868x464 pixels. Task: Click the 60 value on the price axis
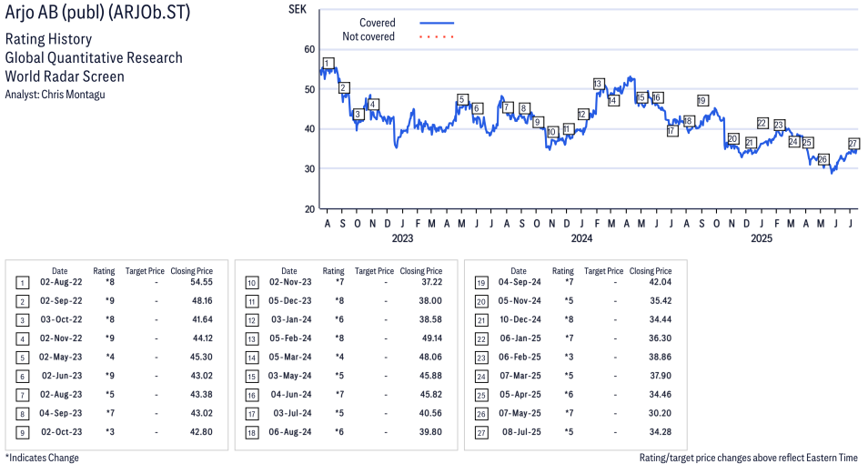(309, 49)
